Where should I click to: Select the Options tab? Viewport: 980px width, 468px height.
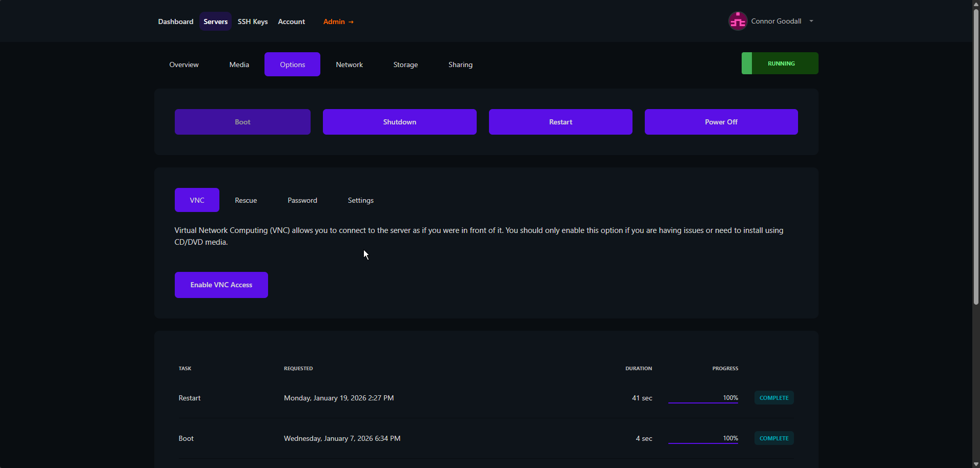[292, 65]
